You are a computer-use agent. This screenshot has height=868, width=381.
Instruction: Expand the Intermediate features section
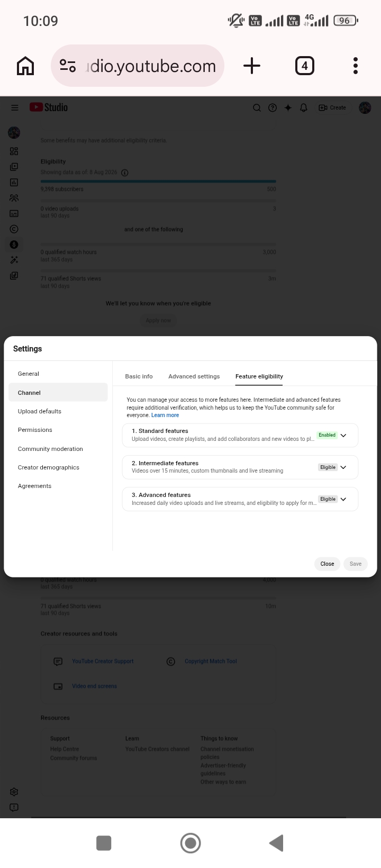click(x=240, y=467)
